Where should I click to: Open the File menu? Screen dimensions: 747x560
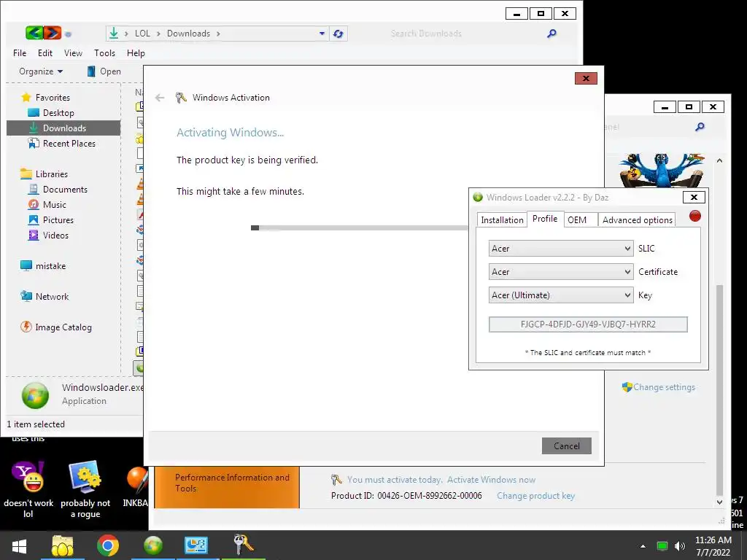click(x=20, y=52)
